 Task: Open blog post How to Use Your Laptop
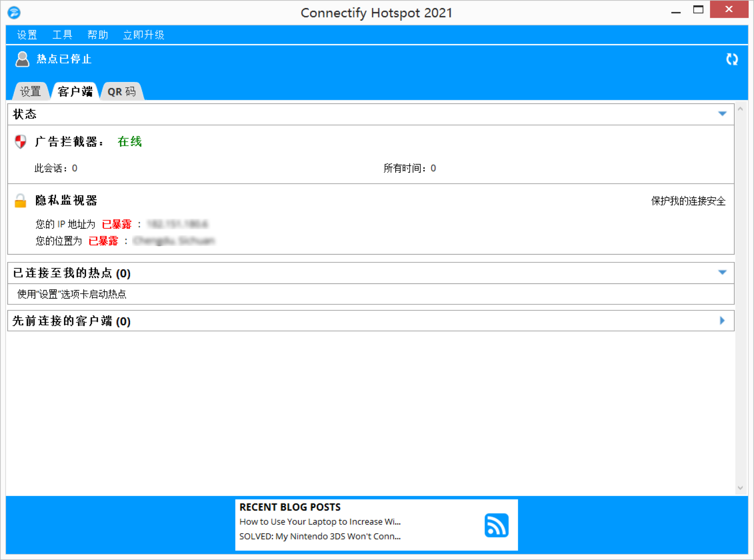pyautogui.click(x=320, y=522)
